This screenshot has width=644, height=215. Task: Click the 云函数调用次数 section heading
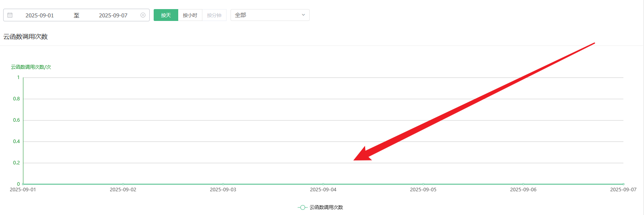coord(26,37)
